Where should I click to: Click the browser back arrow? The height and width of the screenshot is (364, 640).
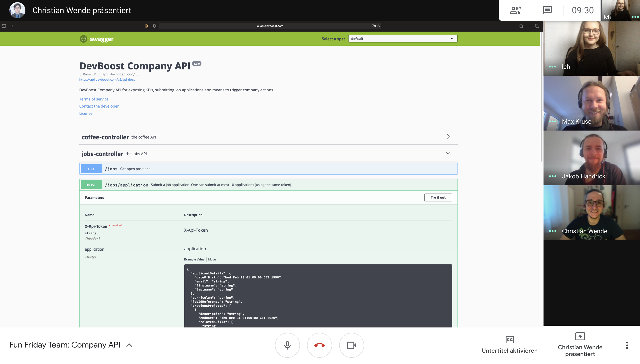pyautogui.click(x=12, y=26)
